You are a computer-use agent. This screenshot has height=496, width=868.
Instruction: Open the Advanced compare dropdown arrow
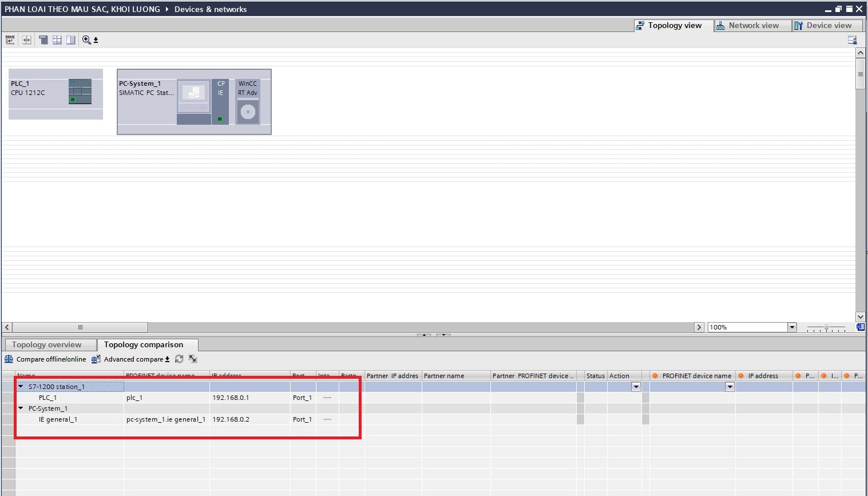pos(168,360)
